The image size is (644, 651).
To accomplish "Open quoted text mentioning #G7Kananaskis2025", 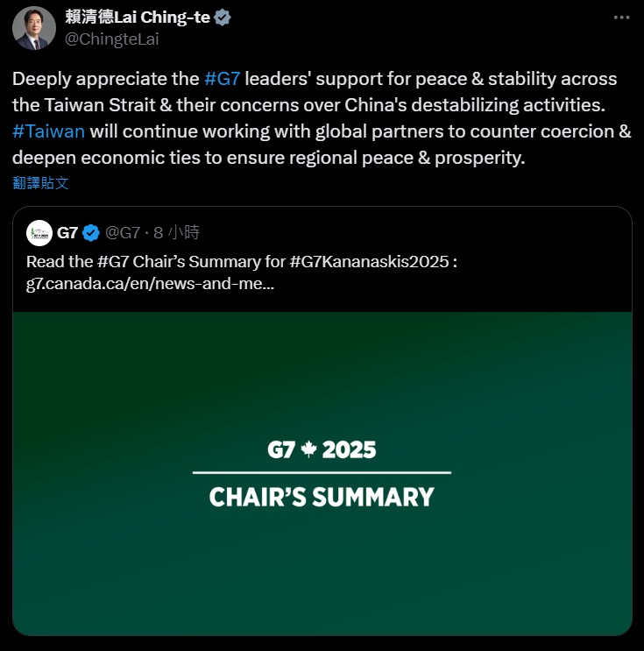I will pyautogui.click(x=242, y=261).
